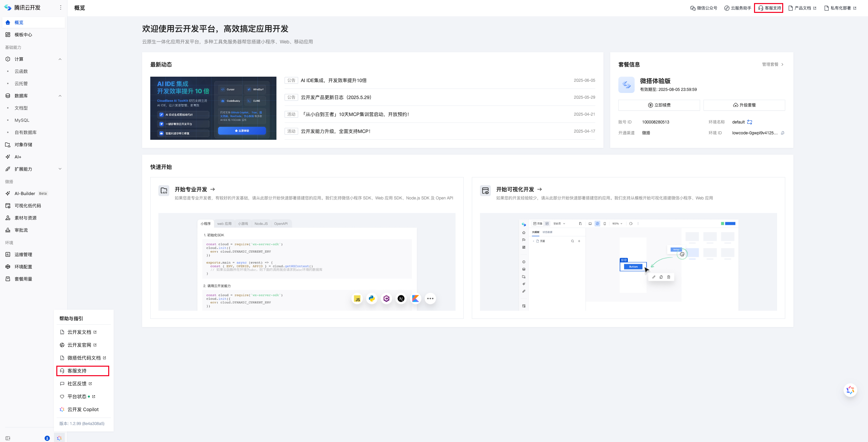Viewport: 868px width, 442px height.
Task: Click the 对象存储 icon in sidebar
Action: (8, 145)
